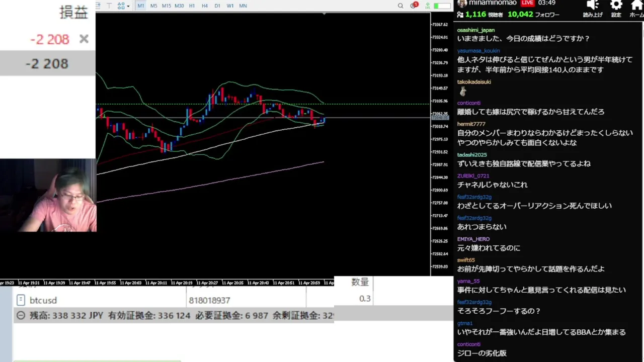
Task: Open commenter EMIYA_HERO profile
Action: tap(473, 239)
